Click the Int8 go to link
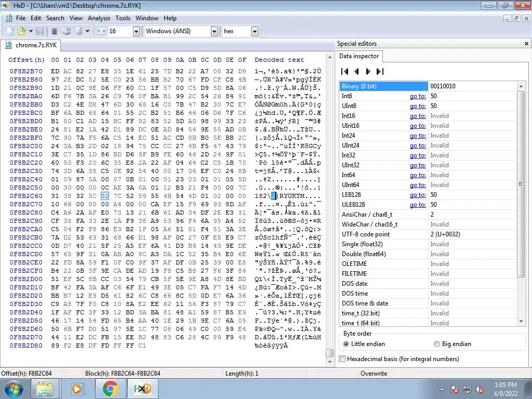Viewport: 532px width, 399px height. tap(418, 96)
